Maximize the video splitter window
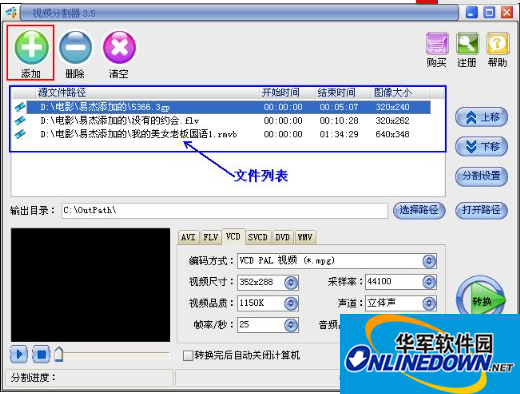The height and width of the screenshot is (394, 520). tap(489, 13)
